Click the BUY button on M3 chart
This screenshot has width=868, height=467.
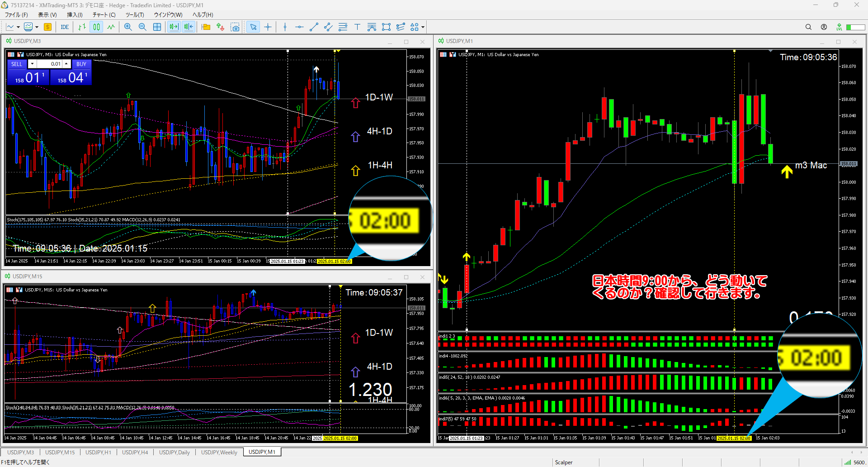[81, 64]
